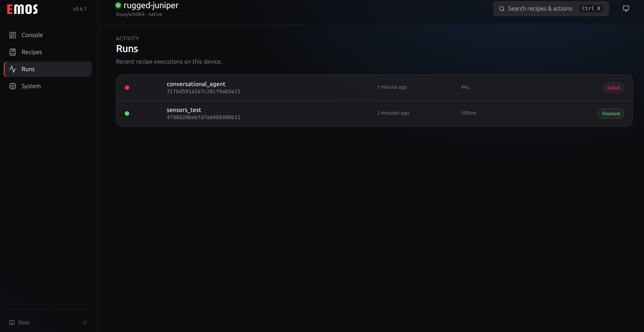Focus the Search recipes & actions field
Screen dimensions: 644x332
click(x=551, y=9)
